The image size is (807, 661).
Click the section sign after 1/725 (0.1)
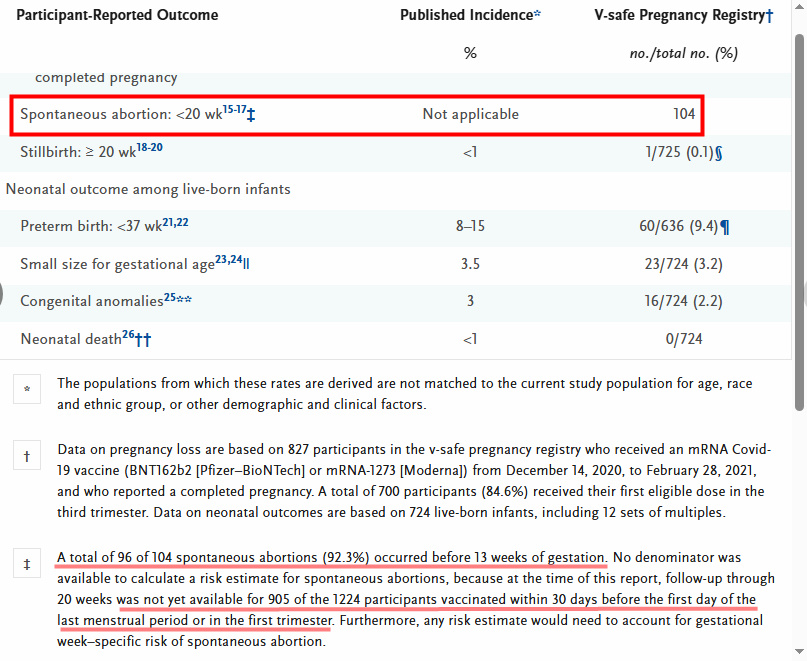click(720, 152)
